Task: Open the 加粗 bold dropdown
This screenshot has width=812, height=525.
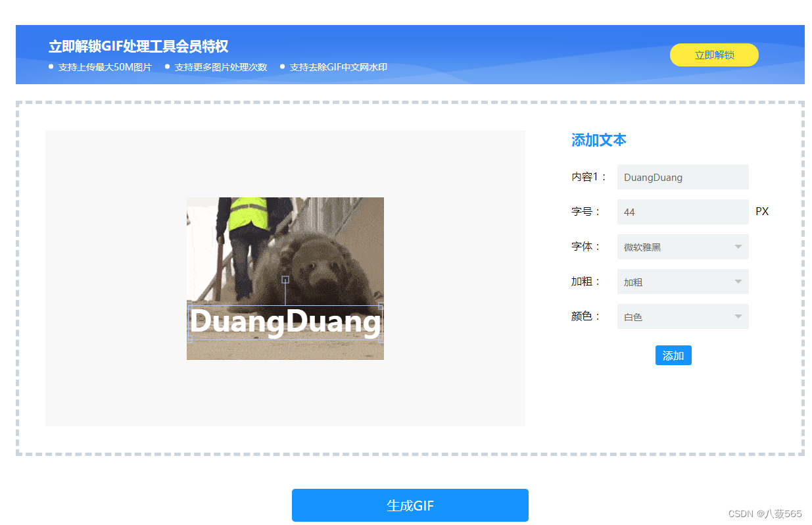Action: coord(683,282)
